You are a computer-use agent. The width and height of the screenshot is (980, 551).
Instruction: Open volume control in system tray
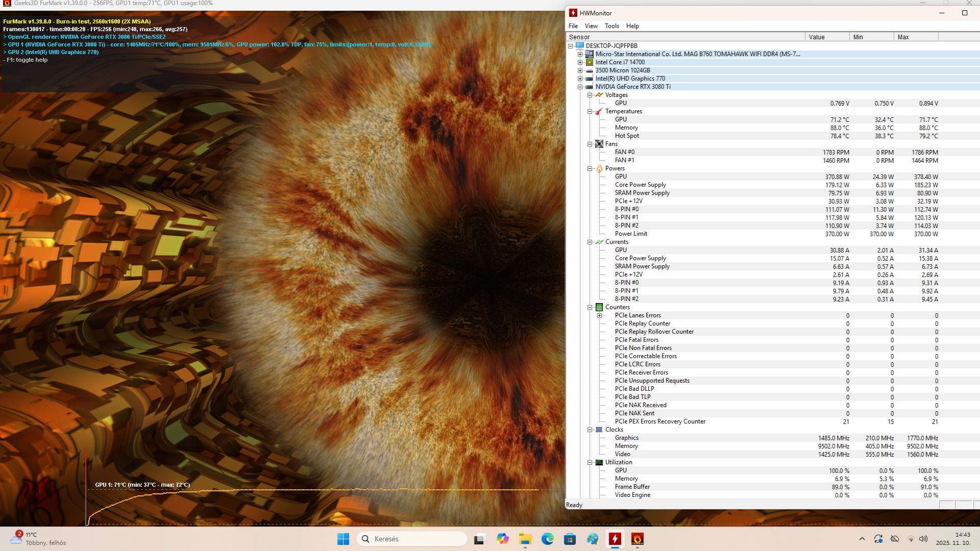[923, 539]
